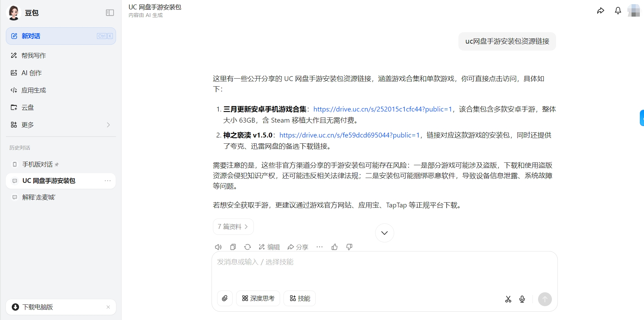644x320 pixels.
Task: Click 编辑 to edit response
Action: [269, 247]
